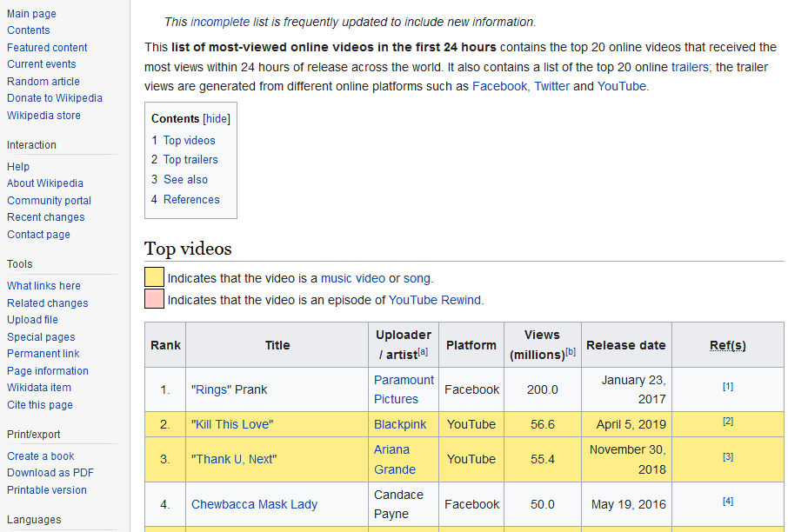Viewport: 788px width, 532px height.
Task: Open Recent changes in sidebar
Action: 46,217
